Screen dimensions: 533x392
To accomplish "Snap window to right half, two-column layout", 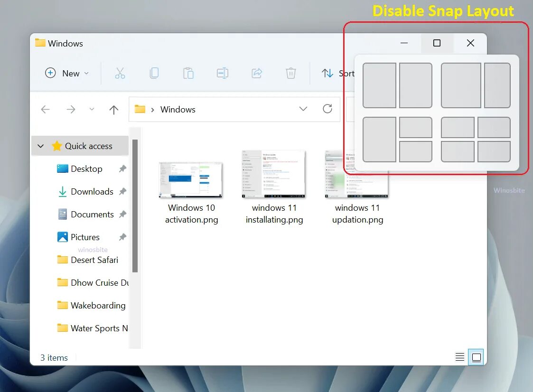I will click(416, 85).
